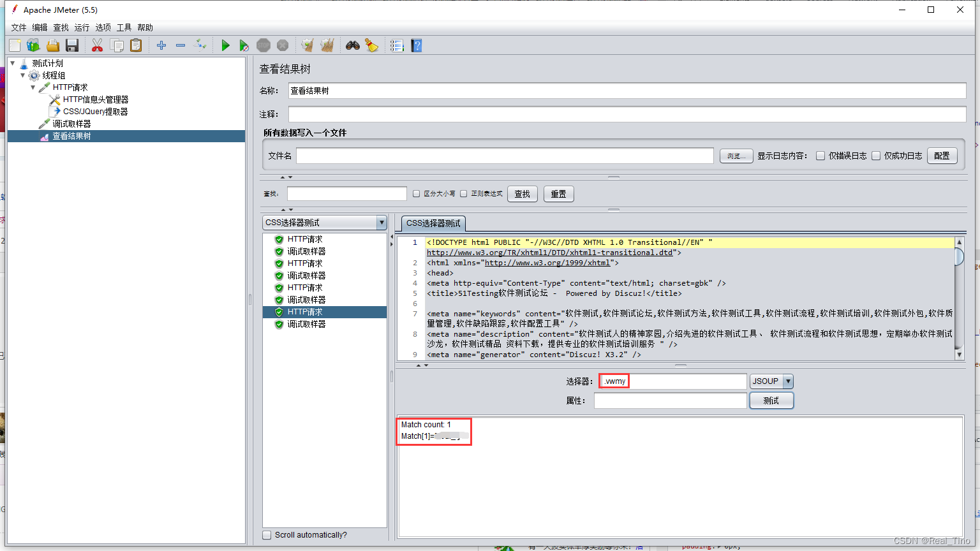This screenshot has width=980, height=551.
Task: Collapse all nodes with the minus icon
Action: click(x=181, y=45)
